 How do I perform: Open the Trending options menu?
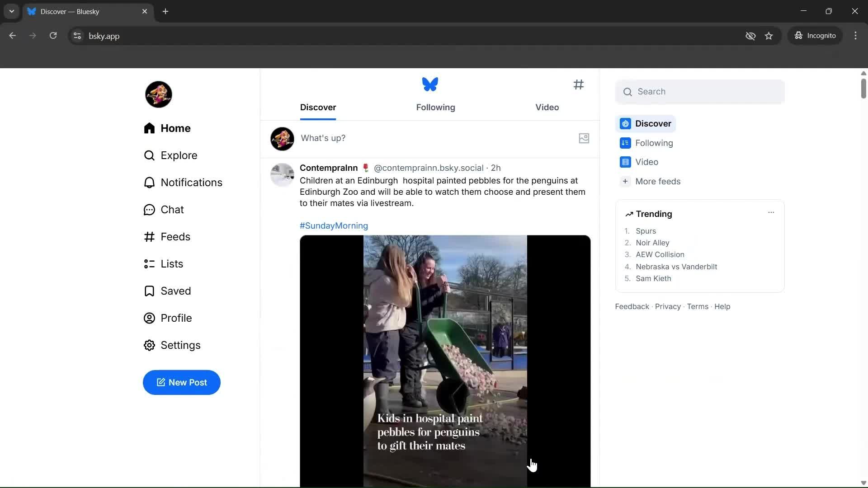(x=771, y=212)
